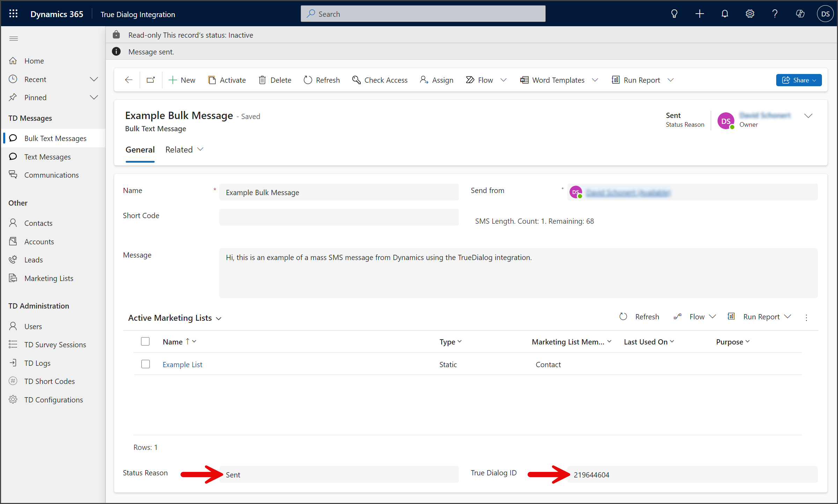The image size is (838, 504).
Task: Click Refresh in the subgrid toolbar
Action: pos(639,317)
